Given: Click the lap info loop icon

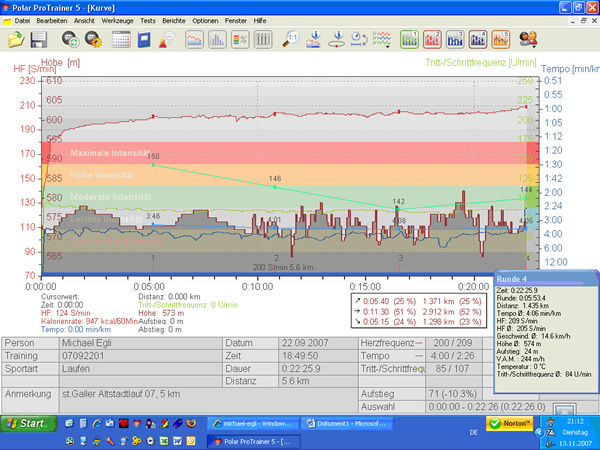Looking at the screenshot, I should 337,39.
